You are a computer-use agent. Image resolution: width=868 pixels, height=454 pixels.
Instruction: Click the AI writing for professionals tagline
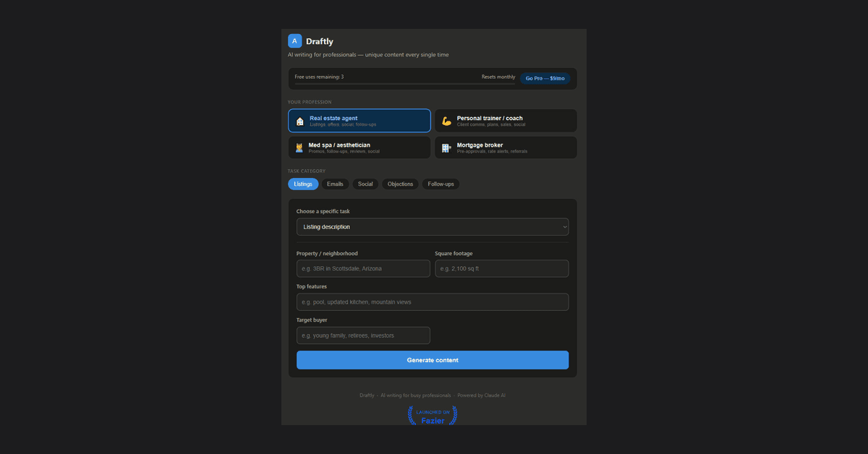click(368, 55)
